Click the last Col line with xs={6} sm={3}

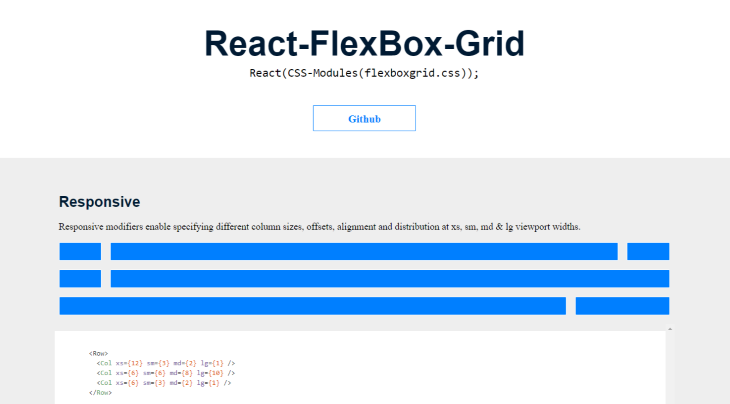(x=164, y=383)
